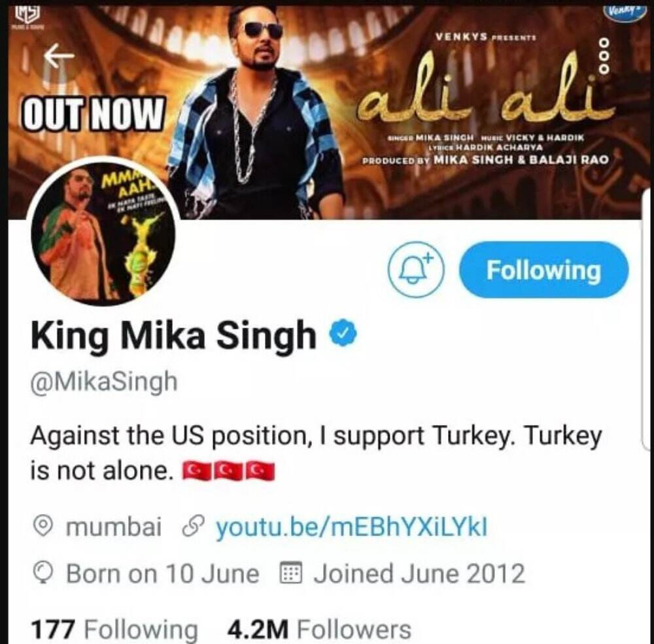Tap the Turkish flag emojis in bio

point(229,471)
